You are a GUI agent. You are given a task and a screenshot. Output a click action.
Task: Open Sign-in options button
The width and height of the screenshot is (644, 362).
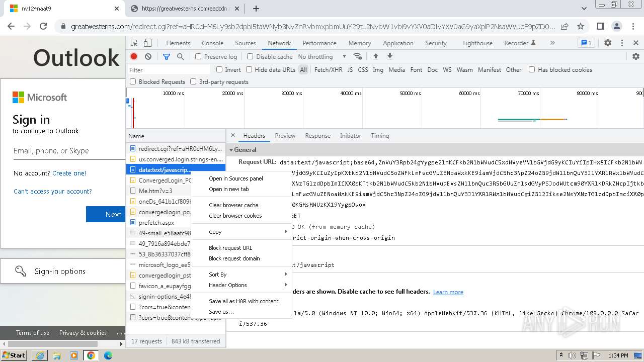click(63, 271)
